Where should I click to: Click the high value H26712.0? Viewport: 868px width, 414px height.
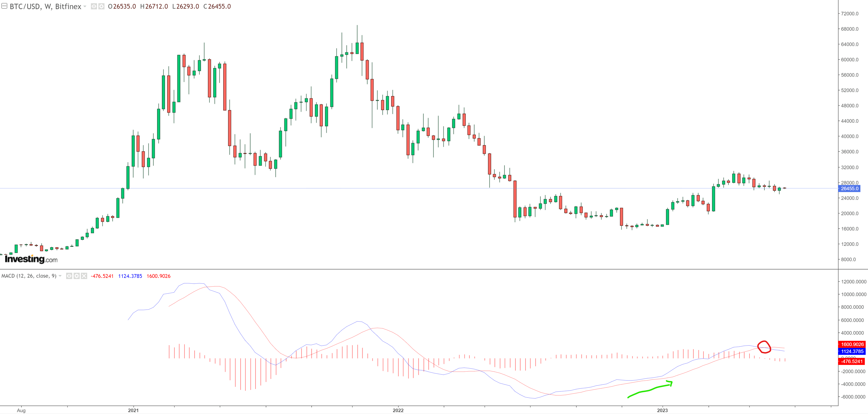(154, 6)
